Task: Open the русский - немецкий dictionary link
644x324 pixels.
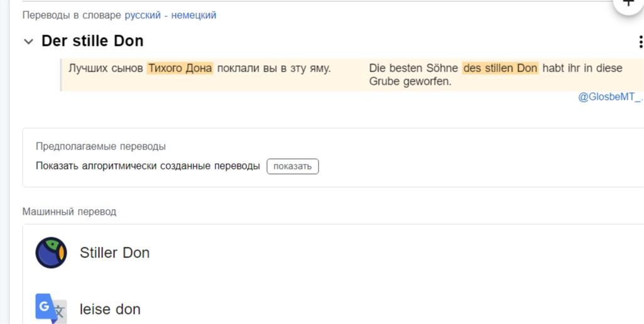Action: coord(170,15)
